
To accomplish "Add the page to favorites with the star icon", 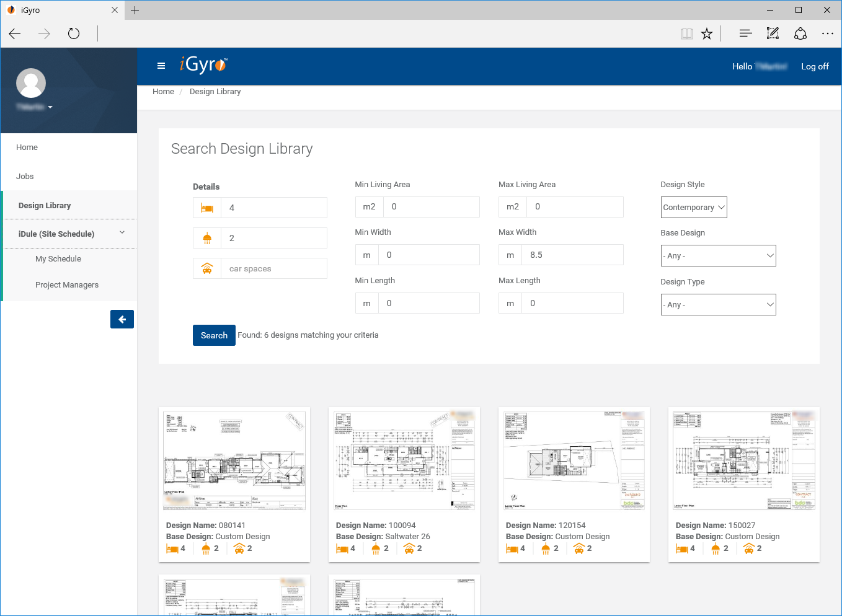I will pyautogui.click(x=707, y=33).
